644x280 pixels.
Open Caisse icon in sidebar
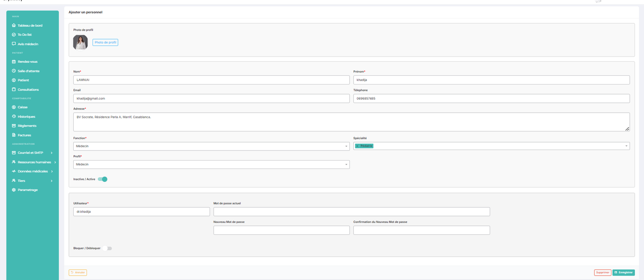pyautogui.click(x=14, y=107)
